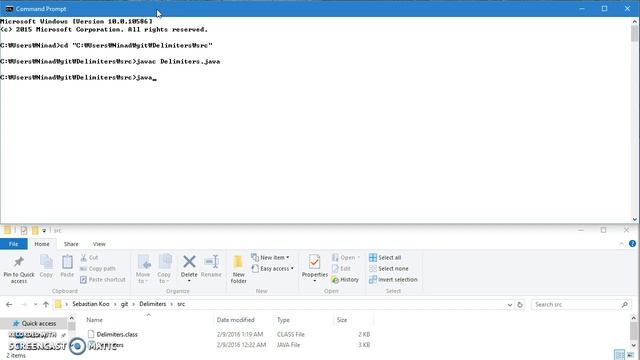Switch to the Home ribbon tab
This screenshot has width=640, height=360.
tap(42, 244)
